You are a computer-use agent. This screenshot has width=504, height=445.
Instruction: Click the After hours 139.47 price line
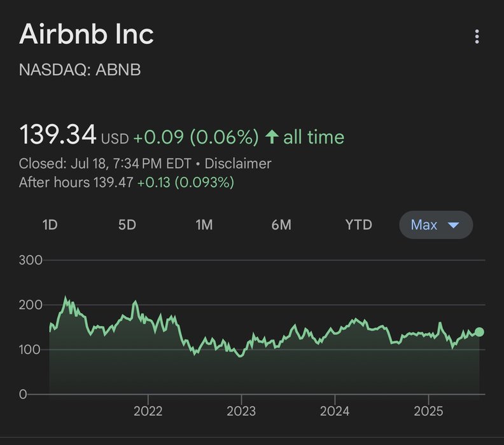click(x=127, y=182)
